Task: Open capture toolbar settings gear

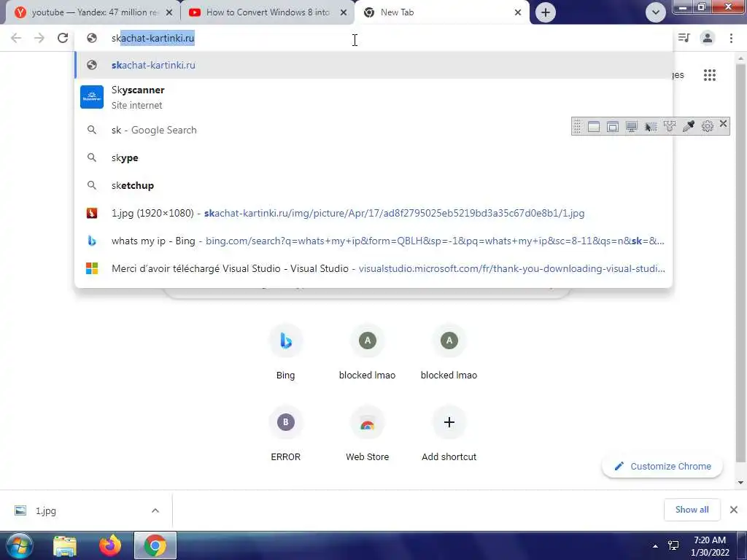Action: tap(708, 126)
